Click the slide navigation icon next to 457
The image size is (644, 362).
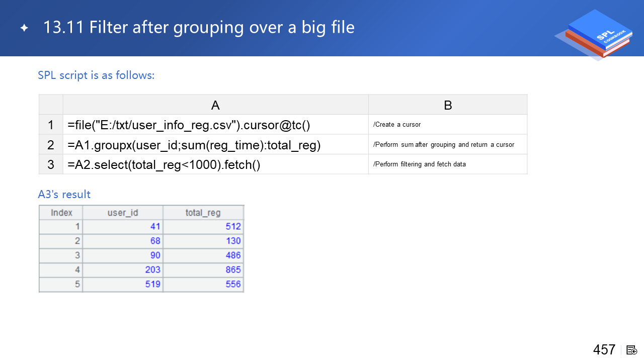(632, 350)
